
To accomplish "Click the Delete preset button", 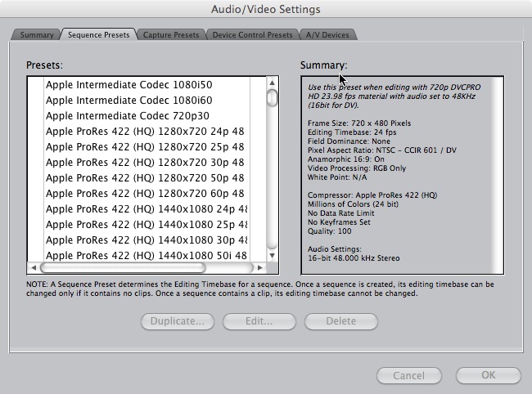I will click(340, 321).
